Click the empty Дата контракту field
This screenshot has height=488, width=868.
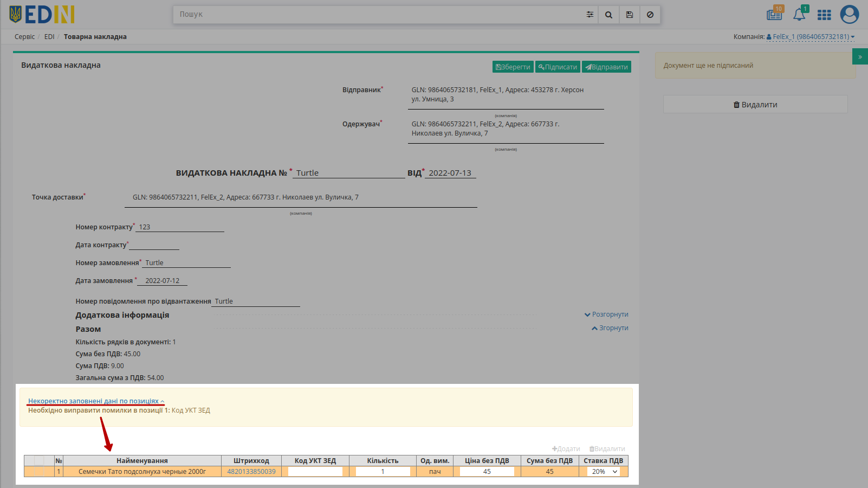(154, 245)
